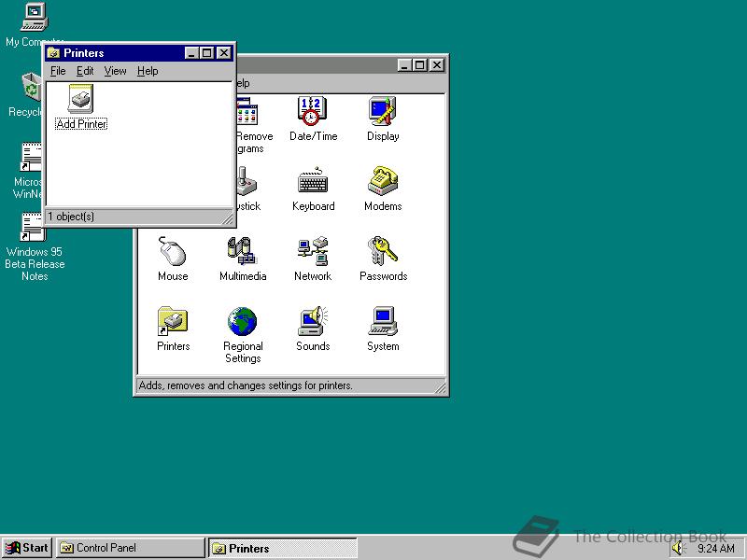747x560 pixels.
Task: Open the System icon
Action: click(x=383, y=321)
